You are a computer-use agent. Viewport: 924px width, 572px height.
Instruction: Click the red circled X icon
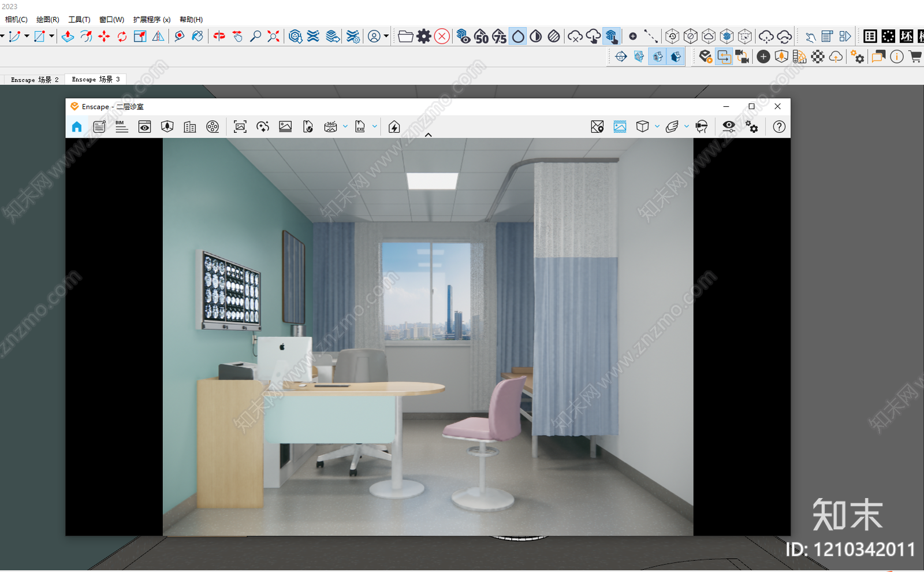pos(442,36)
